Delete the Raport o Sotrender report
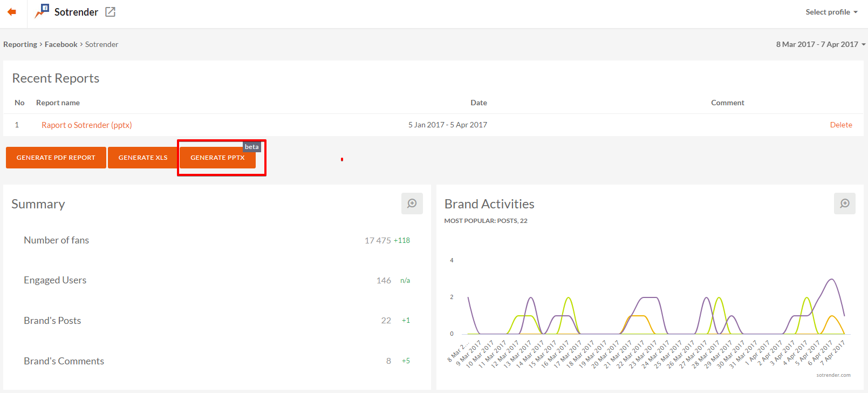The width and height of the screenshot is (868, 393). [840, 125]
